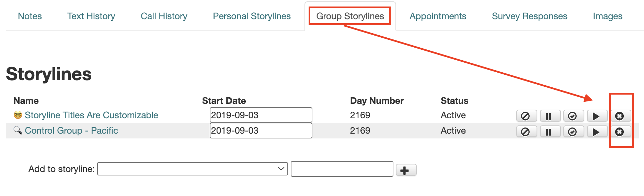
Task: Resume Control Group - Pacific with play button
Action: (597, 132)
